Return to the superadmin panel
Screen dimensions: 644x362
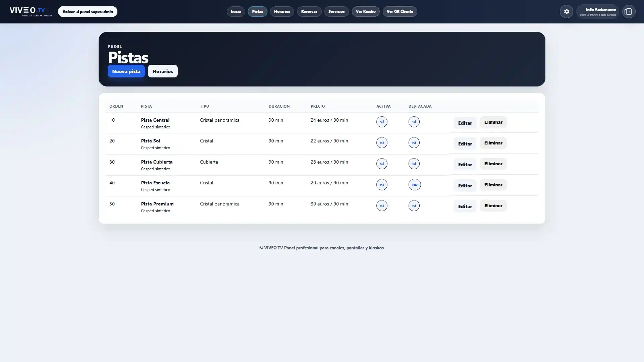[88, 11]
